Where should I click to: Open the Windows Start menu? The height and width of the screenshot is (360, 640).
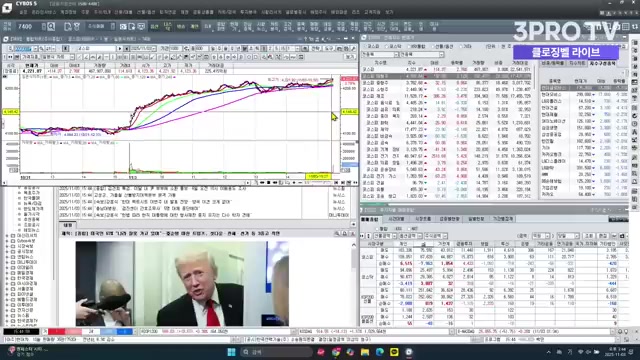coord(231,352)
